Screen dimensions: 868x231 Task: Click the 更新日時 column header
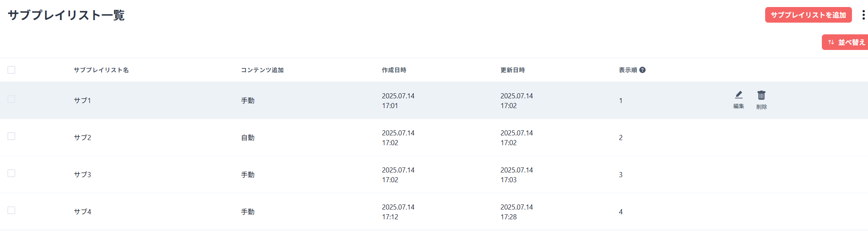[x=513, y=70]
